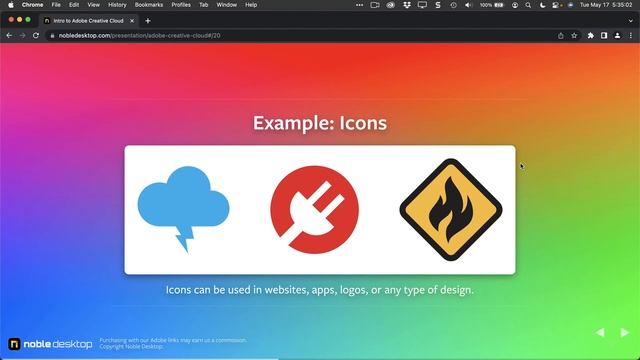Open the Window menu
Image resolution: width=640 pixels, height=360 pixels.
(x=227, y=5)
